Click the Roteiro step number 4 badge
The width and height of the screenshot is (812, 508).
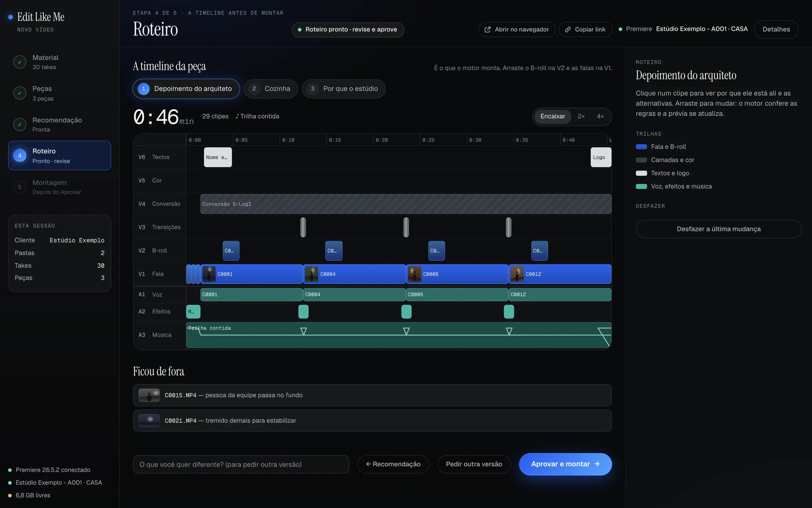tap(20, 155)
